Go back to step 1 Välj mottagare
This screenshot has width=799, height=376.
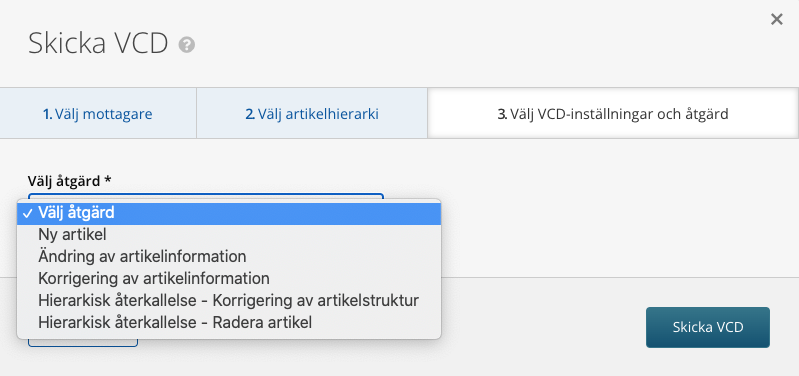(98, 114)
